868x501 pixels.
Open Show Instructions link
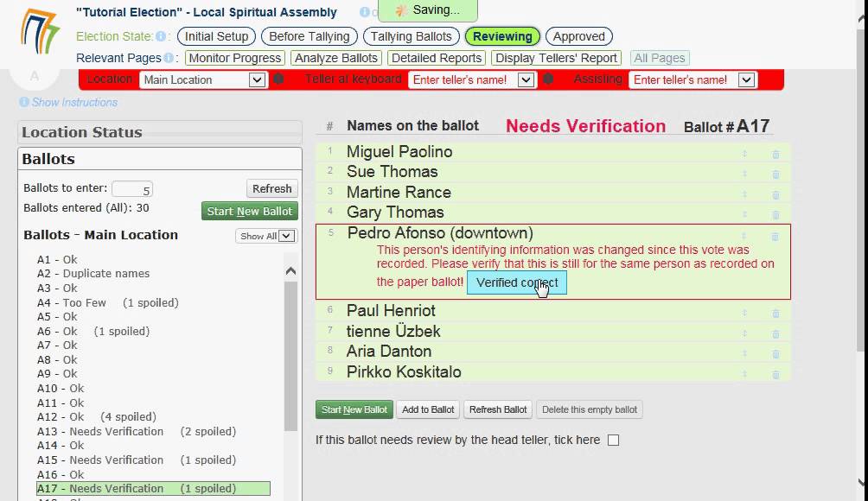coord(74,102)
